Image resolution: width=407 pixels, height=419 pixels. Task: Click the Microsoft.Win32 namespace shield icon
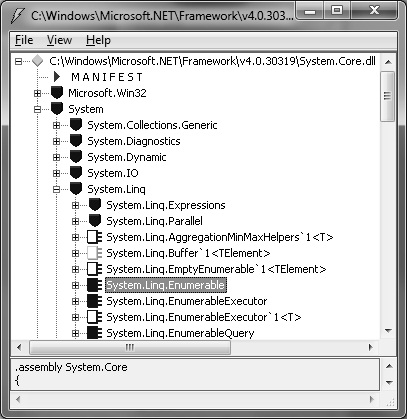click(57, 93)
